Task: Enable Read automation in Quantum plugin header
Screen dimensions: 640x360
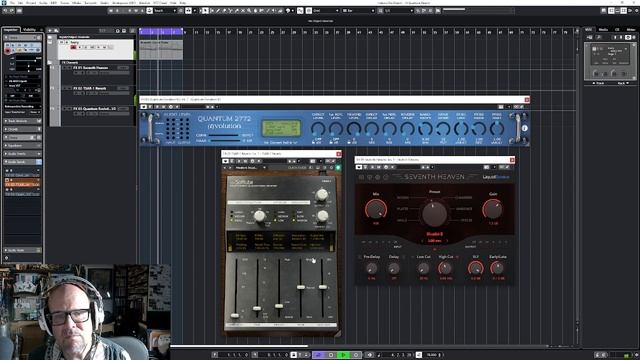Action: click(157, 107)
